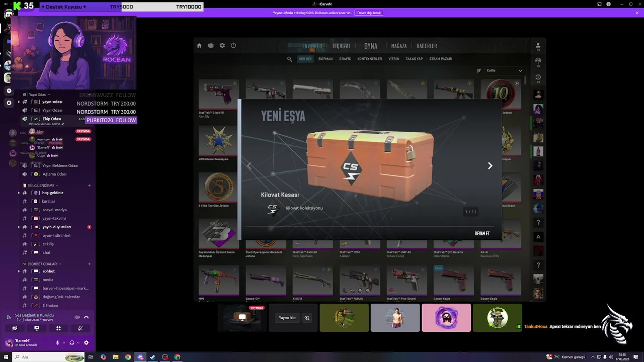Image resolution: width=644 pixels, height=362 pixels.
Task: Select the 2015 Hizmet Madalyası item
Action: [x=218, y=143]
